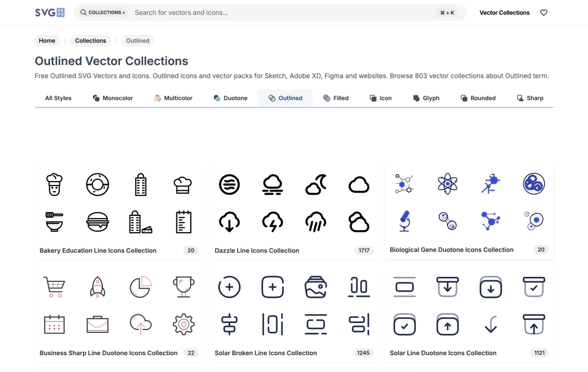Click the fog cloud icon in Dazzle
This screenshot has width=588, height=372.
273,184
